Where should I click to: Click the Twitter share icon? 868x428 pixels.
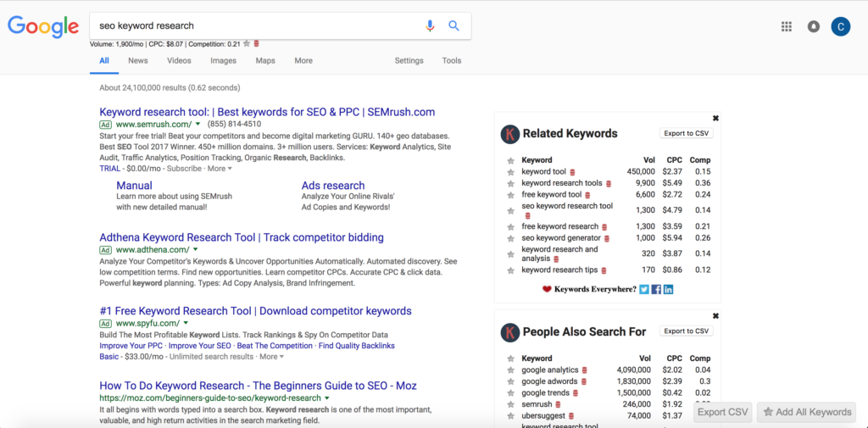644,289
